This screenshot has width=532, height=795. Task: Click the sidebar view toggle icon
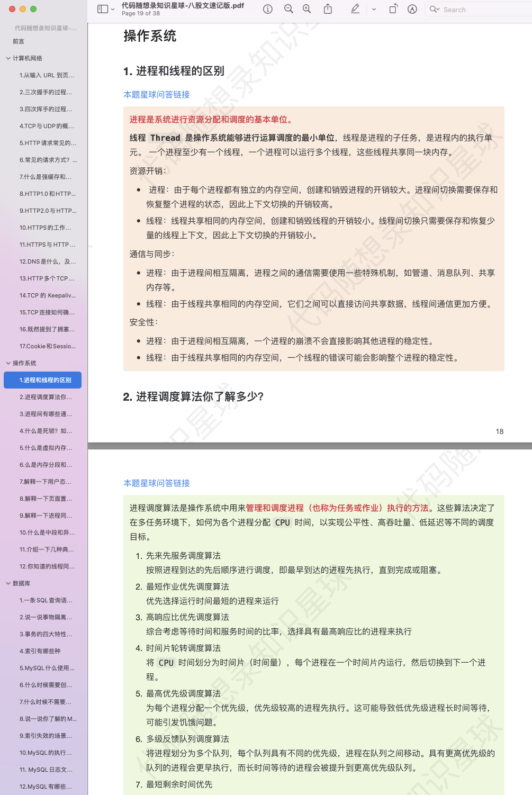click(103, 9)
